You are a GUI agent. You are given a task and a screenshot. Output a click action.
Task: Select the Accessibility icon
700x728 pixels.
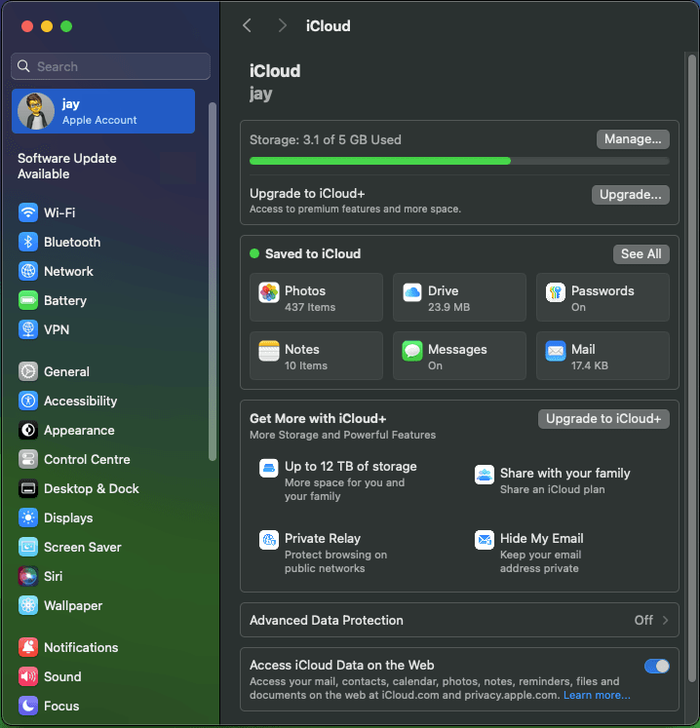click(x=28, y=401)
